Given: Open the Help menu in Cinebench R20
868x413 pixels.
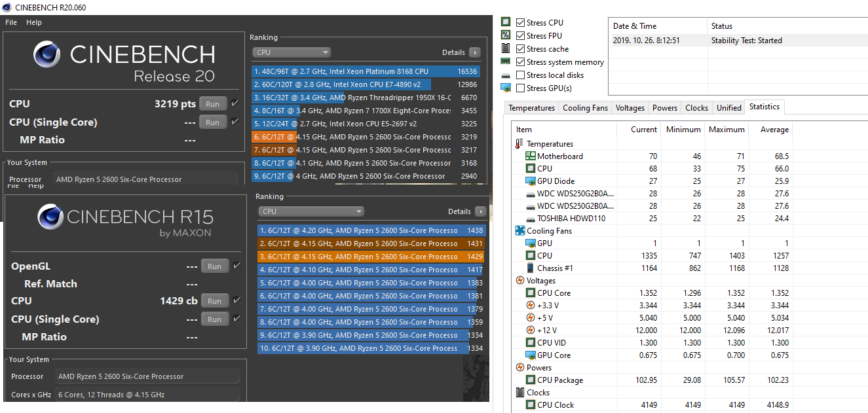Looking at the screenshot, I should pyautogui.click(x=34, y=22).
